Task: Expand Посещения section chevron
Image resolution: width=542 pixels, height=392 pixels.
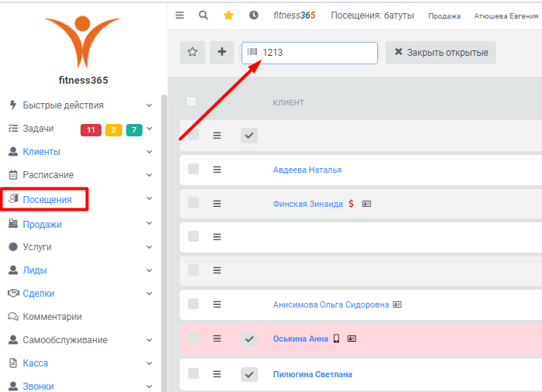Action: point(149,198)
